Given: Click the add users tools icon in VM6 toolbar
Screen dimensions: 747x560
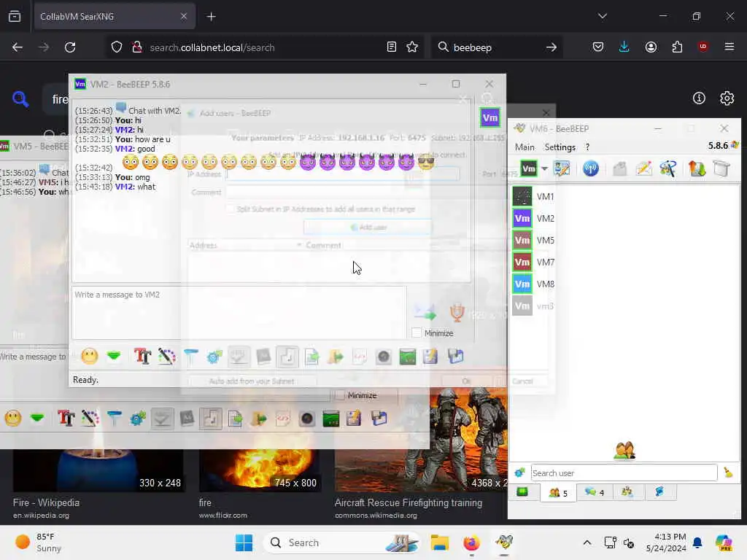Looking at the screenshot, I should click(x=668, y=168).
